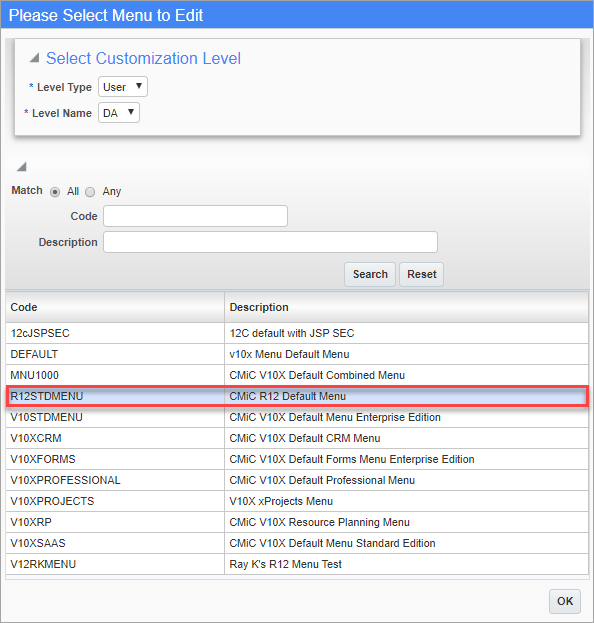
Task: Collapse the search criteria section triangle
Action: coord(21,166)
